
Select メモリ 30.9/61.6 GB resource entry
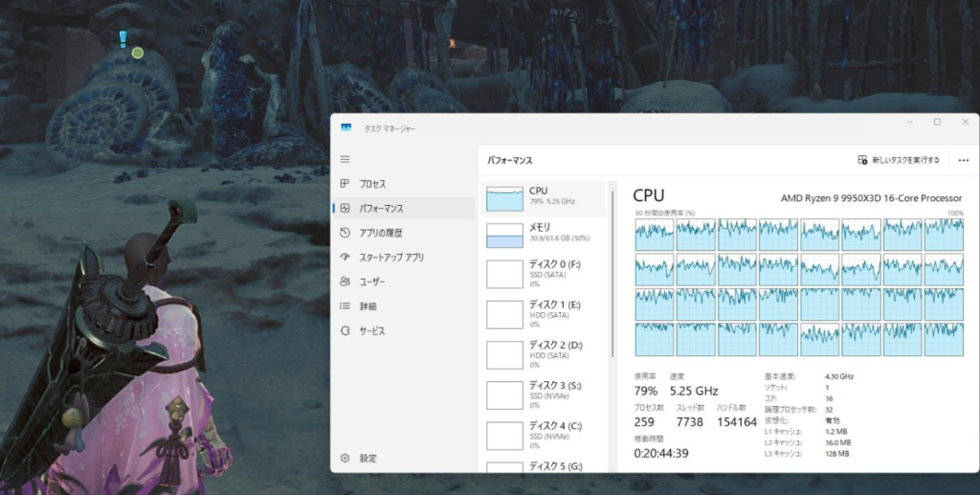[x=543, y=235]
